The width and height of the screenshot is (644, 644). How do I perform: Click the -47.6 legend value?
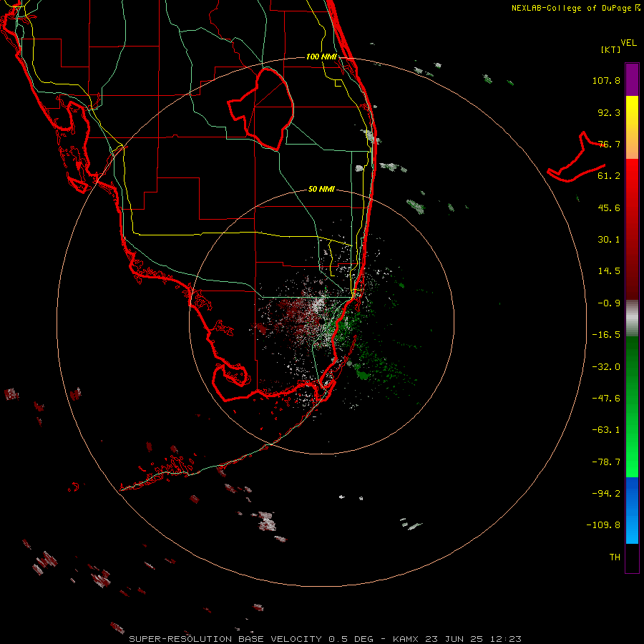[x=606, y=399]
